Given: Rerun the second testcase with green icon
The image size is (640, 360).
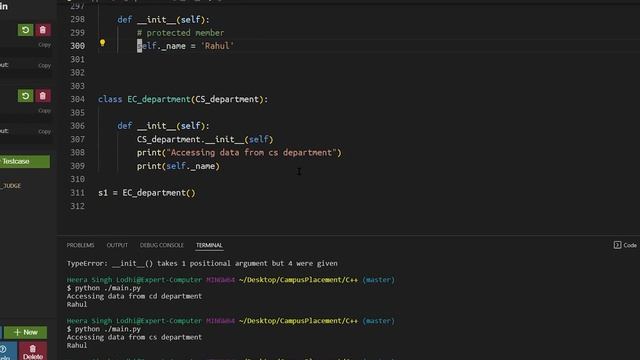Looking at the screenshot, I should (x=25, y=96).
